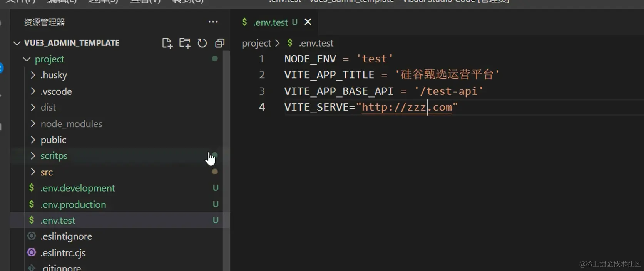The width and height of the screenshot is (644, 271).
Task: Click the dollar icon in the .env.test editor tab
Action: (x=244, y=22)
